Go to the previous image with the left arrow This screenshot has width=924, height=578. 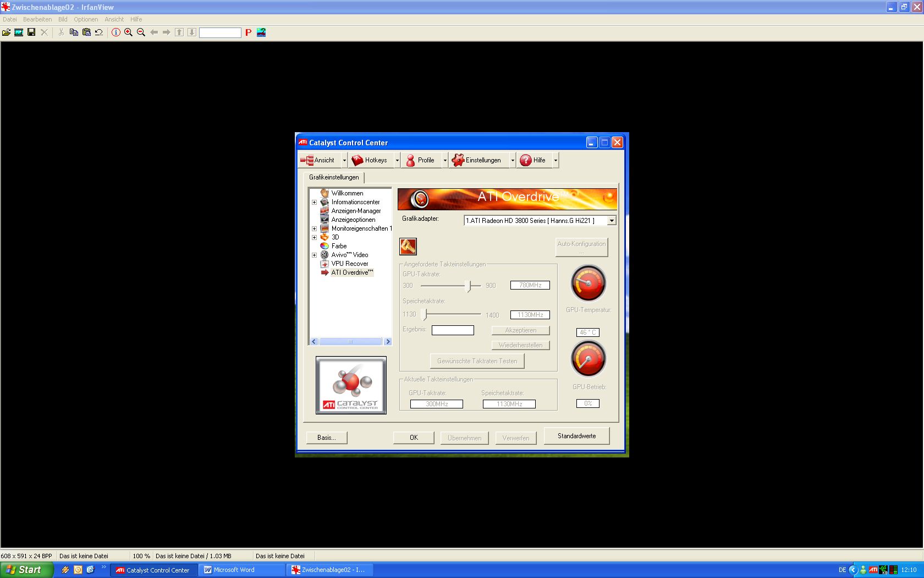[154, 32]
